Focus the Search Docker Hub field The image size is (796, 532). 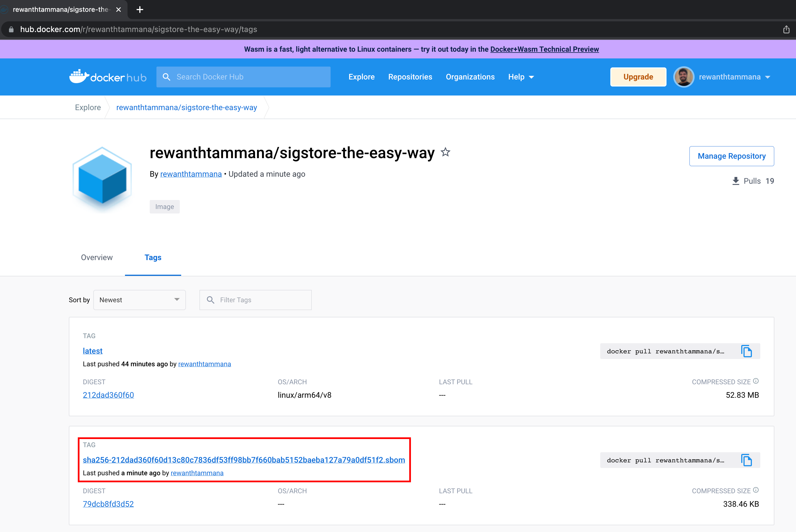pos(243,77)
